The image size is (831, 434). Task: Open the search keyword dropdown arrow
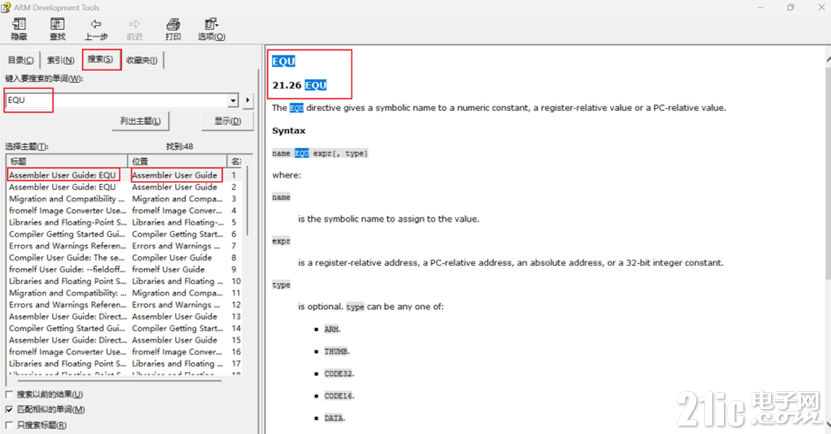tap(233, 100)
